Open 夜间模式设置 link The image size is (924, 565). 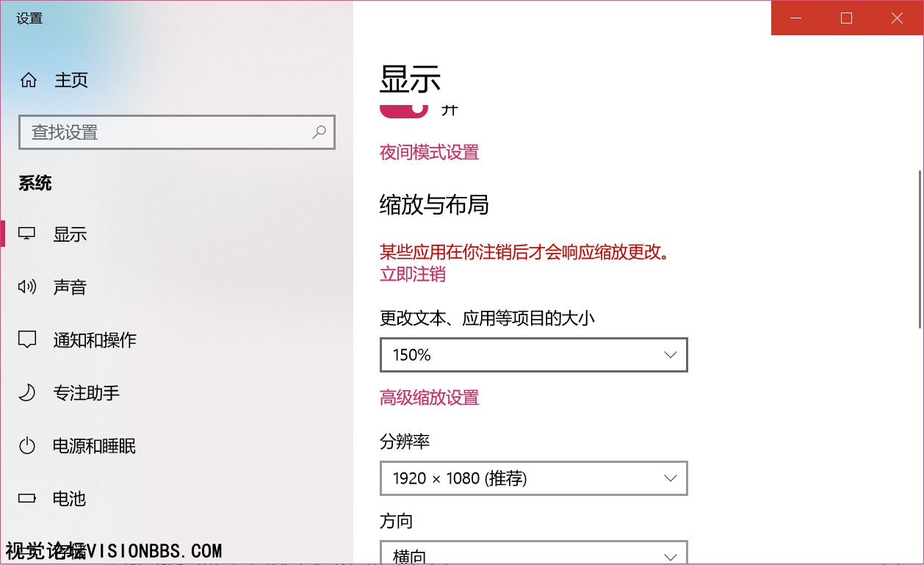[429, 152]
